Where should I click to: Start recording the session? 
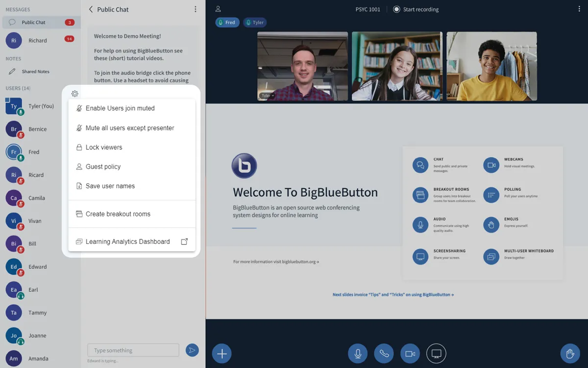[416, 9]
